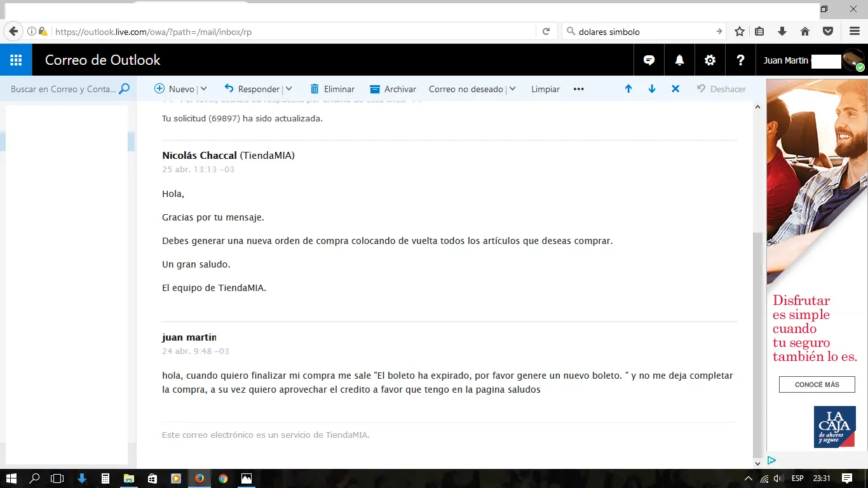Screen dimensions: 868x488
Task: Open the Skype chat bubble icon
Action: pos(649,60)
